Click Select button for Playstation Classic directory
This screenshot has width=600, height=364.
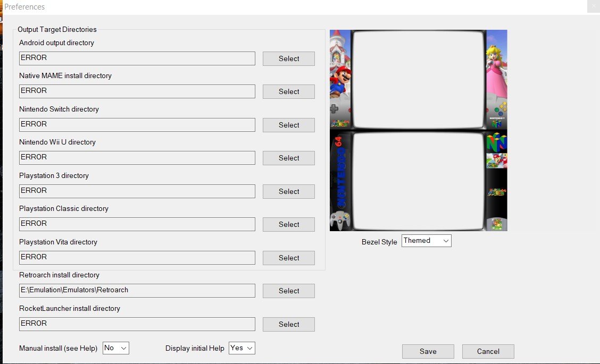[288, 224]
